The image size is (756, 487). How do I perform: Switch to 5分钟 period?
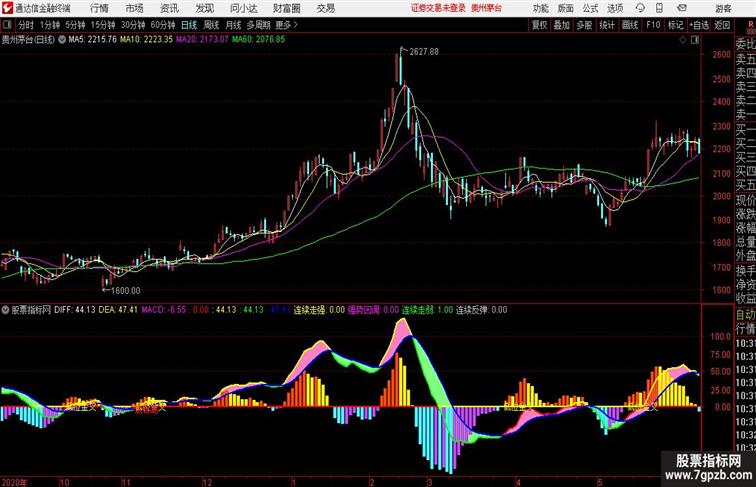pyautogui.click(x=75, y=25)
